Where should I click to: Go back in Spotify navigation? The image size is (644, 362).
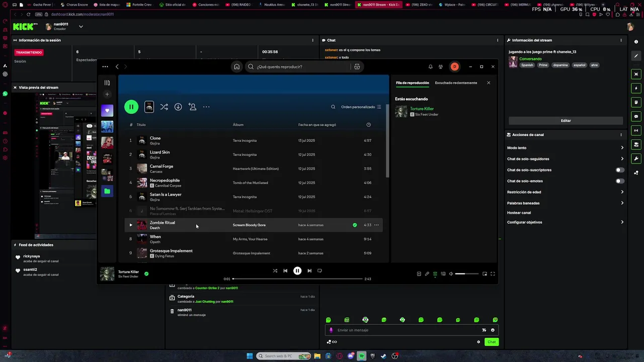pyautogui.click(x=117, y=66)
